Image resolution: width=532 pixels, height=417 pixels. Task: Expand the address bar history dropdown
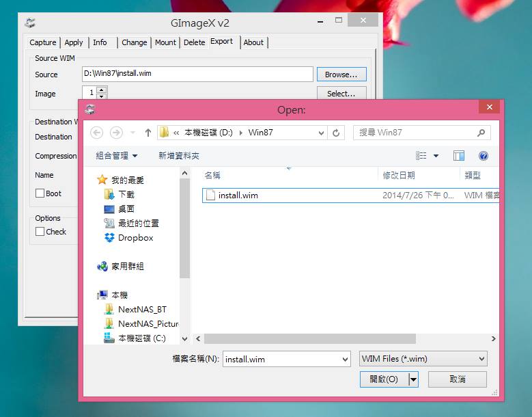pyautogui.click(x=321, y=133)
